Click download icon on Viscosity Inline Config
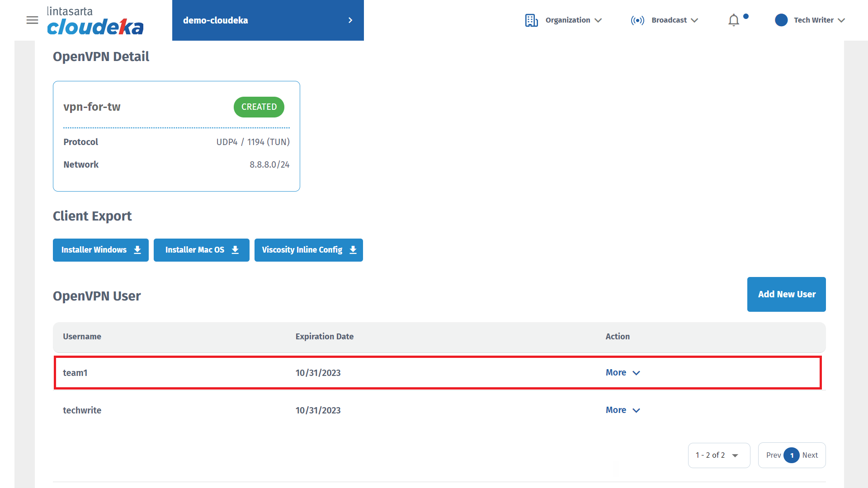868x488 pixels. coord(353,250)
